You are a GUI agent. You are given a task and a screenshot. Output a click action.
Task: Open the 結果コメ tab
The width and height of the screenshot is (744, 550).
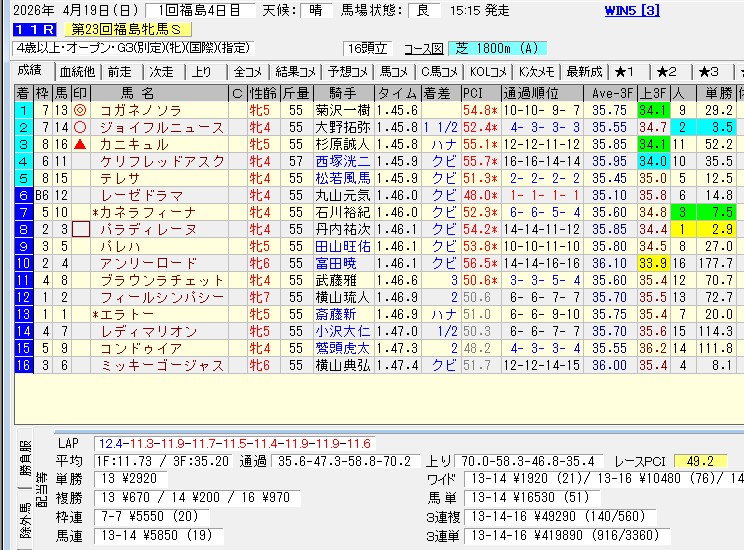tap(296, 71)
